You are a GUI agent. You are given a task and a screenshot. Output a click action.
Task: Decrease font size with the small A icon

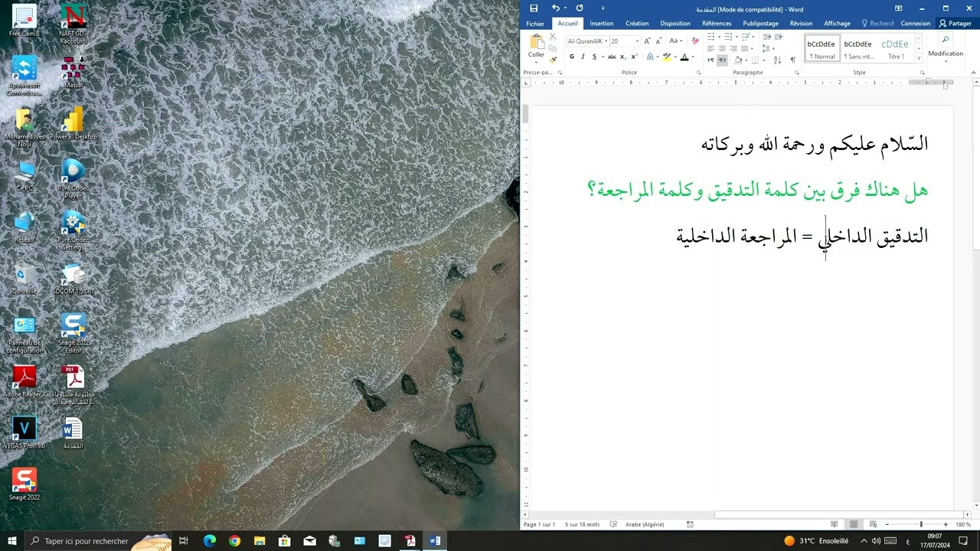click(658, 41)
